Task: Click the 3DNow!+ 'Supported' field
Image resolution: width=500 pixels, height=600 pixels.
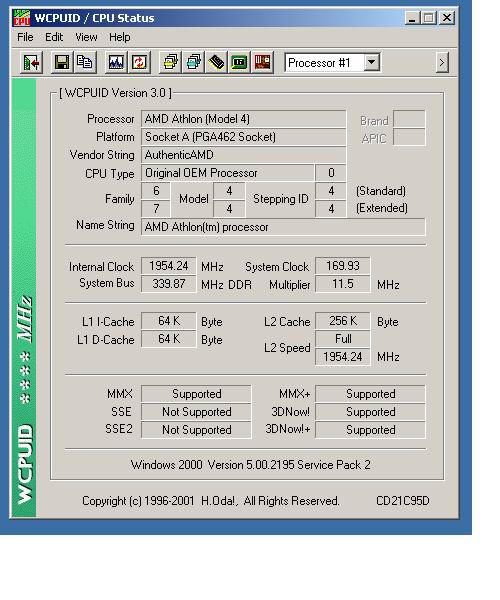Action: pyautogui.click(x=370, y=430)
